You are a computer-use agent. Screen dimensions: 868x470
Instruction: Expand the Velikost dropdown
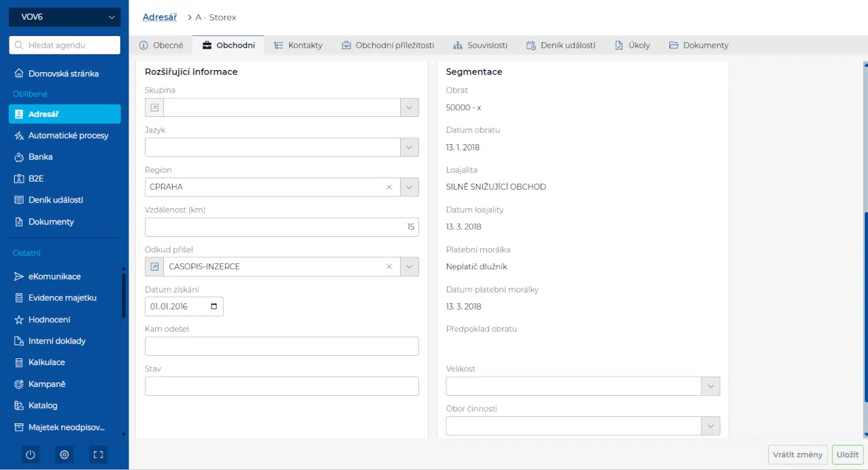click(710, 386)
